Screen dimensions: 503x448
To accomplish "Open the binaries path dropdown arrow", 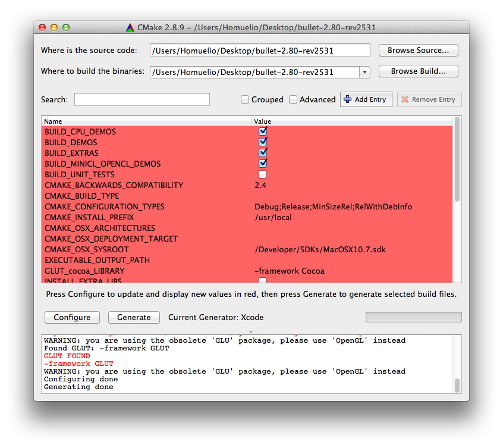I will (x=363, y=71).
